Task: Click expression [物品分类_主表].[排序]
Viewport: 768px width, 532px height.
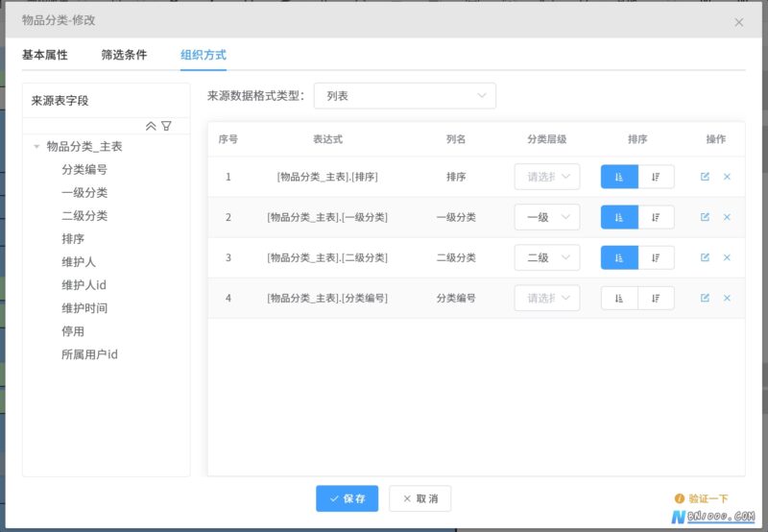Action: point(327,177)
